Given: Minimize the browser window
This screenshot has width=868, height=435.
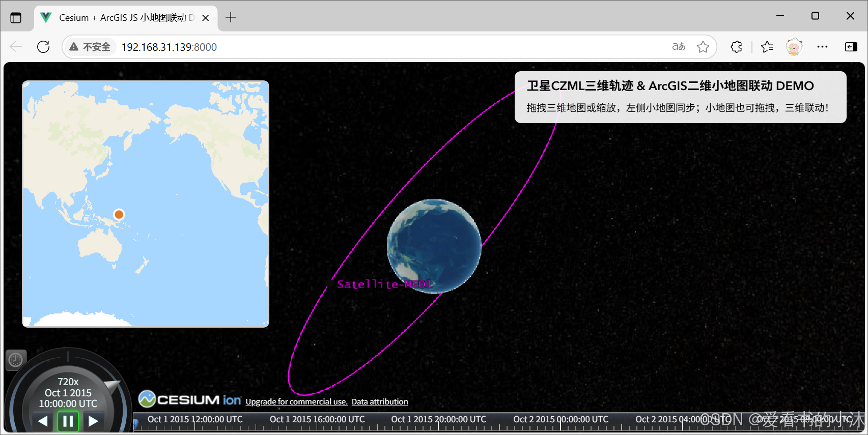Looking at the screenshot, I should coord(780,16).
